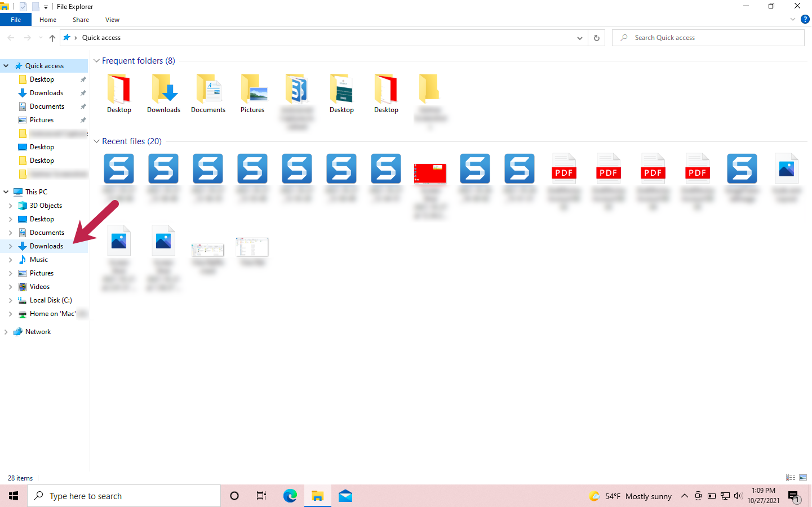812x507 pixels.
Task: Click the Up one level arrow
Action: [52, 38]
